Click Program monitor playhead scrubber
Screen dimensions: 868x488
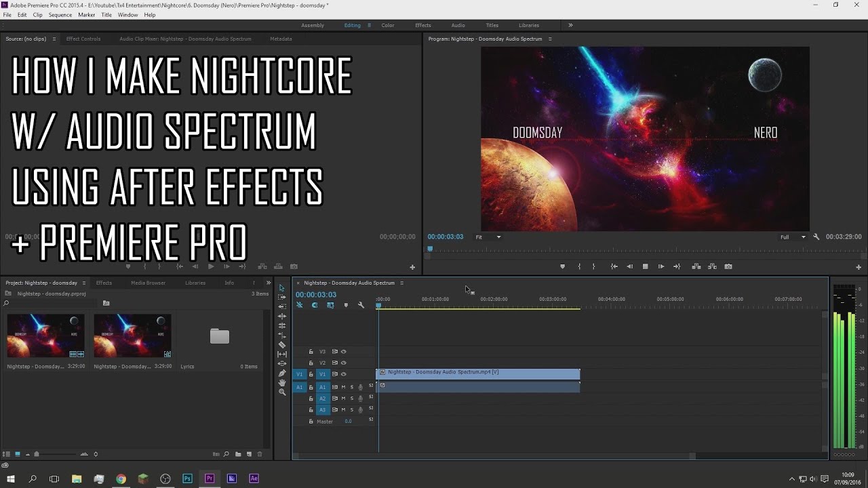click(430, 249)
